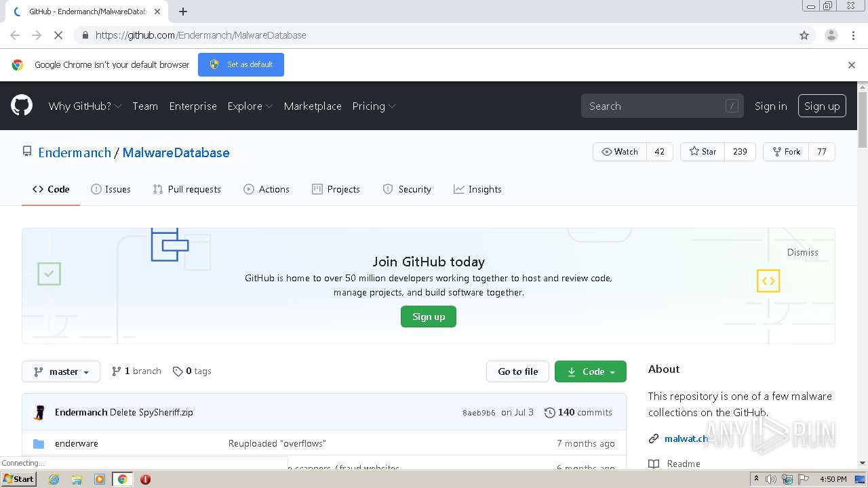Open a new browser tab

pyautogui.click(x=183, y=12)
